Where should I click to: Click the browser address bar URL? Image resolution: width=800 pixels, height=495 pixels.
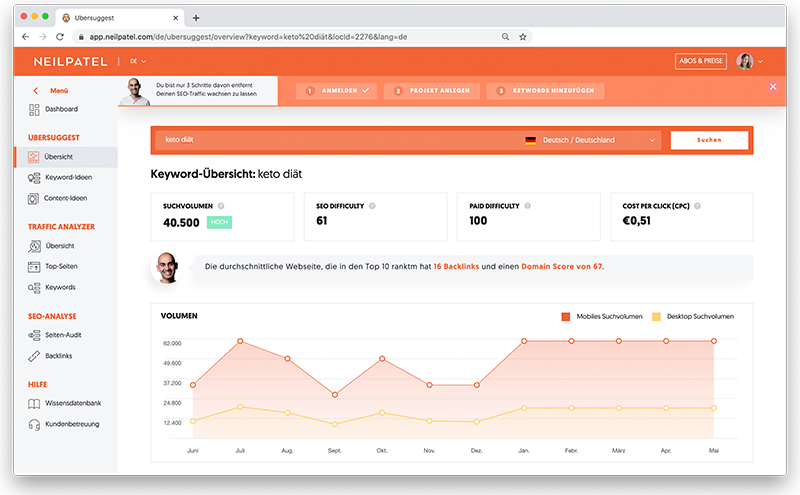248,37
